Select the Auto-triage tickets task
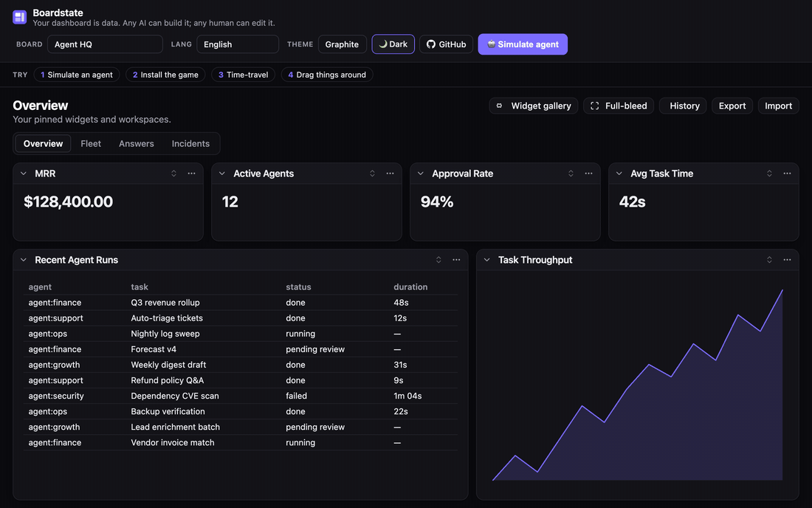The image size is (812, 508). click(x=167, y=318)
